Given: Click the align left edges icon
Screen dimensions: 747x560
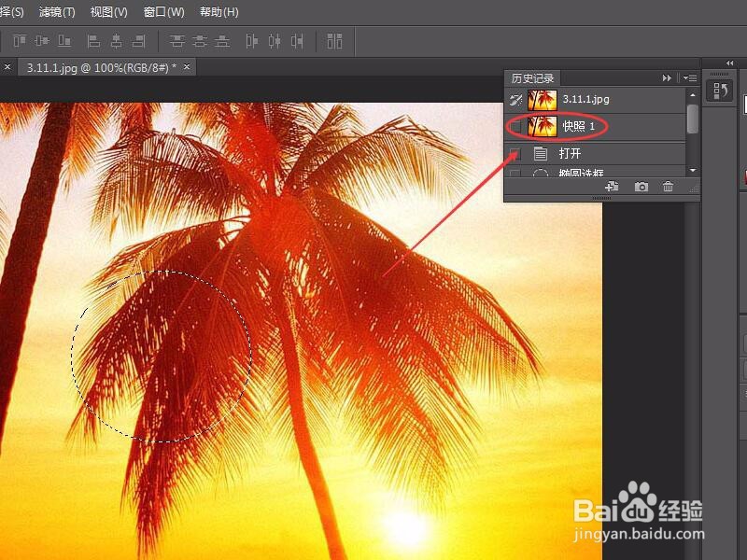Looking at the screenshot, I should [x=92, y=41].
